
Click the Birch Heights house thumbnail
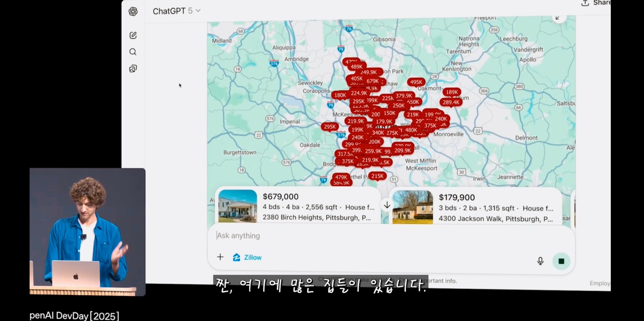238,206
